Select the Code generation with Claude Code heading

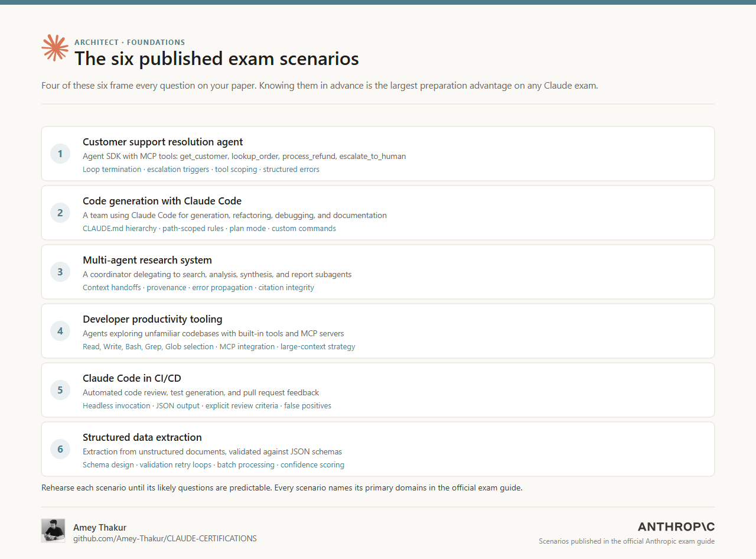point(162,201)
